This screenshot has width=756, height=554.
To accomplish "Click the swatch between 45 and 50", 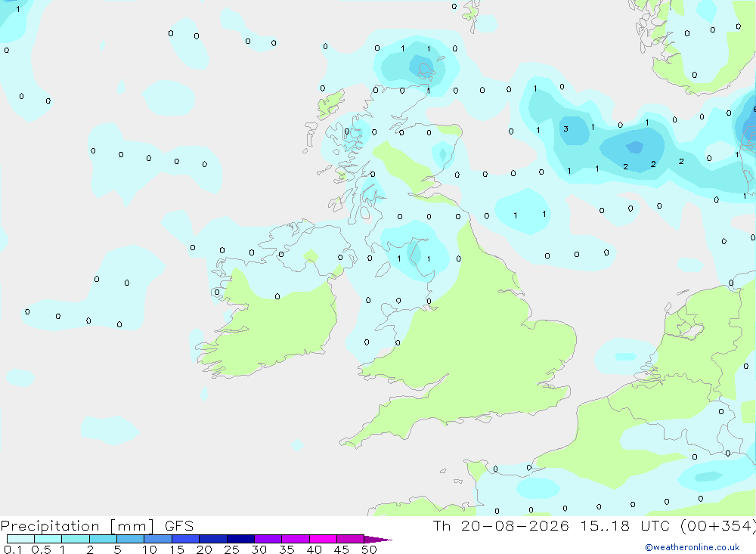I will (351, 539).
